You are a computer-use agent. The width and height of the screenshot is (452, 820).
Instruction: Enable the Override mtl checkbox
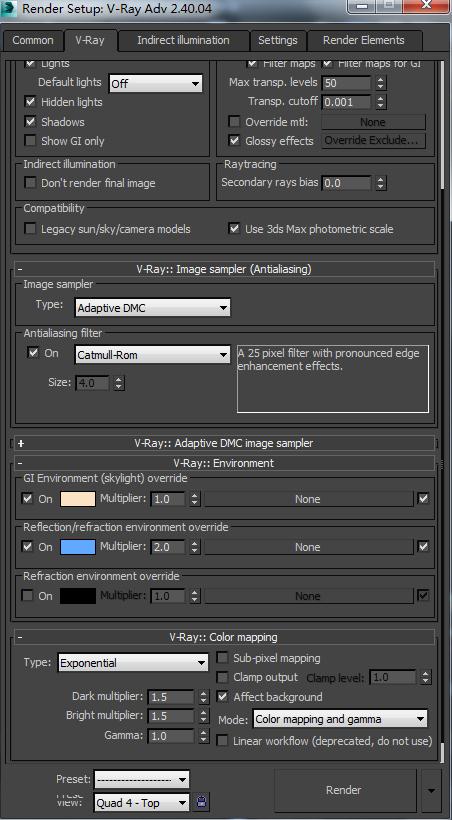(234, 122)
